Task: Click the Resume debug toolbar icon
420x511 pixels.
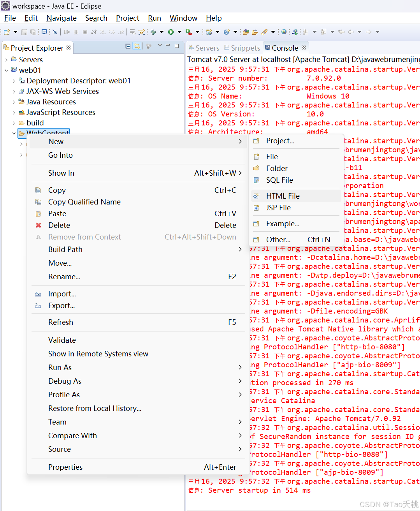Action: (67, 32)
